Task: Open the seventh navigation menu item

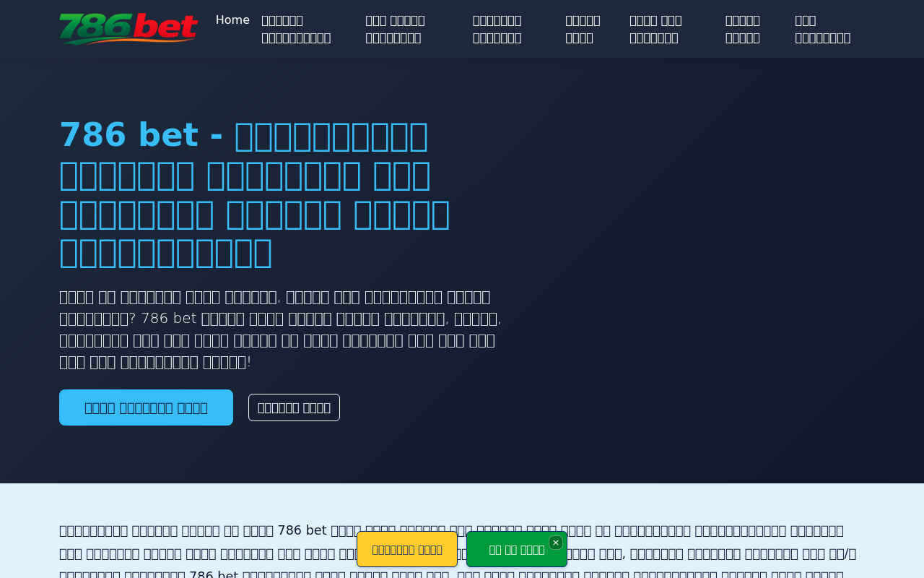Action: pos(742,29)
